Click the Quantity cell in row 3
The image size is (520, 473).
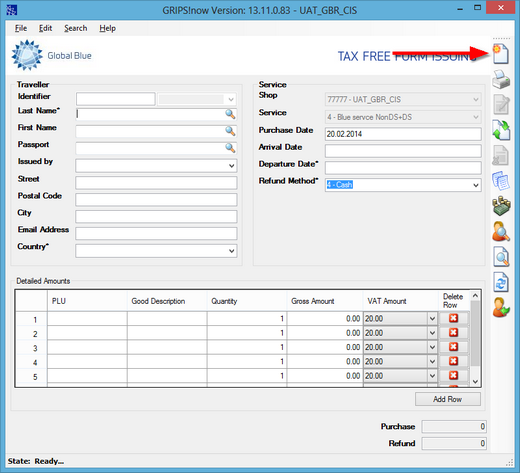247,347
